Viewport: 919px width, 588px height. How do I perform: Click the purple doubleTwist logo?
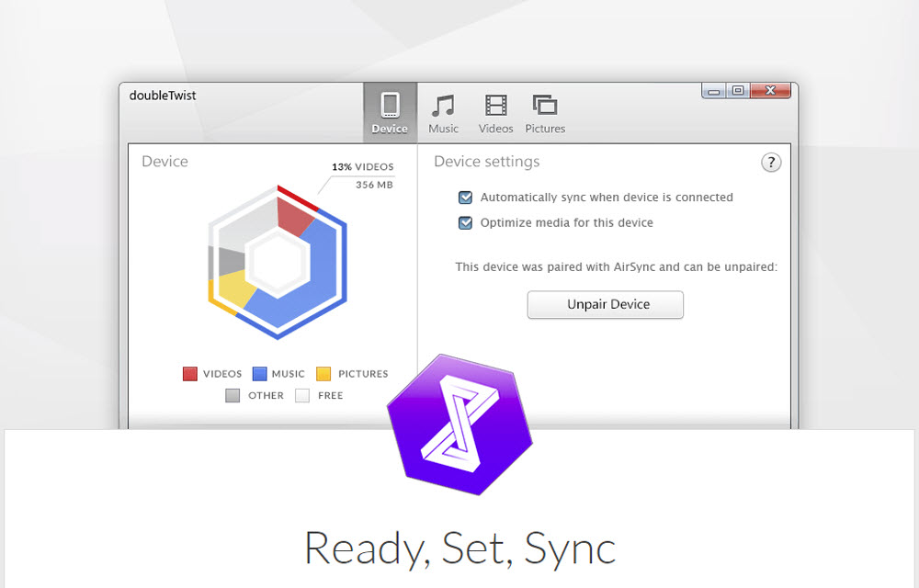(x=460, y=424)
